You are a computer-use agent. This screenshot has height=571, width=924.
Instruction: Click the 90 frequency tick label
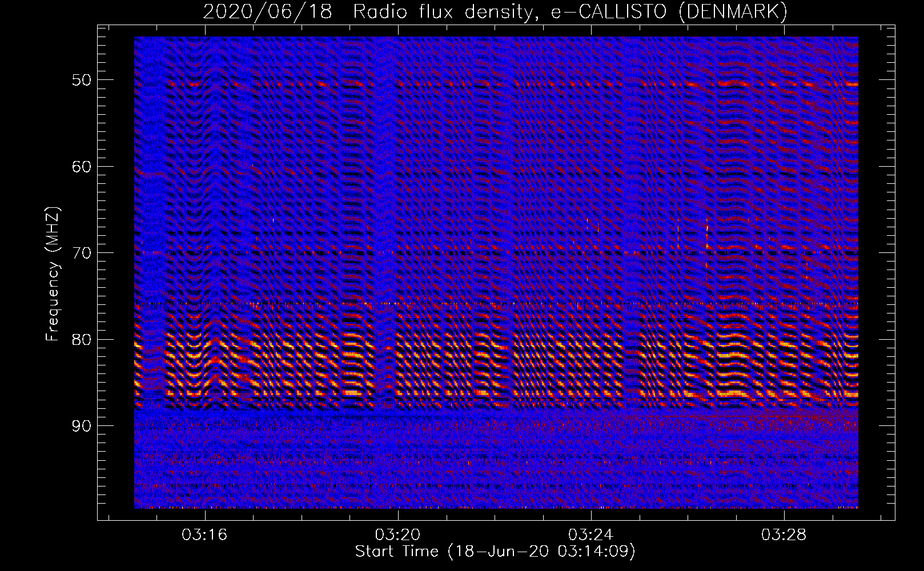point(82,426)
